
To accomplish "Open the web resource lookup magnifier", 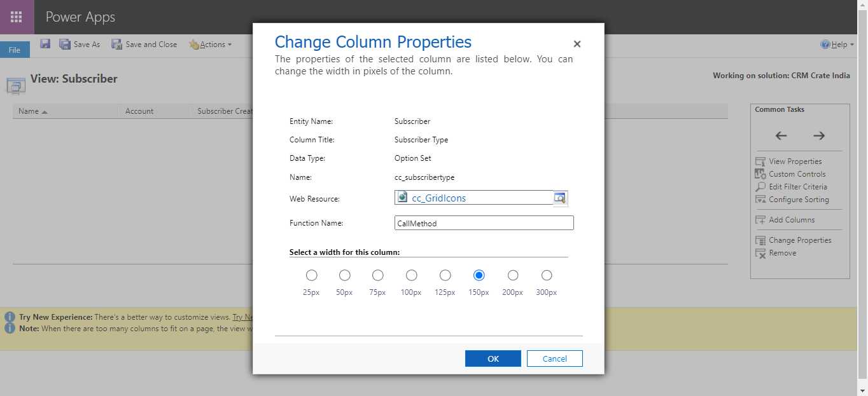I will [559, 198].
